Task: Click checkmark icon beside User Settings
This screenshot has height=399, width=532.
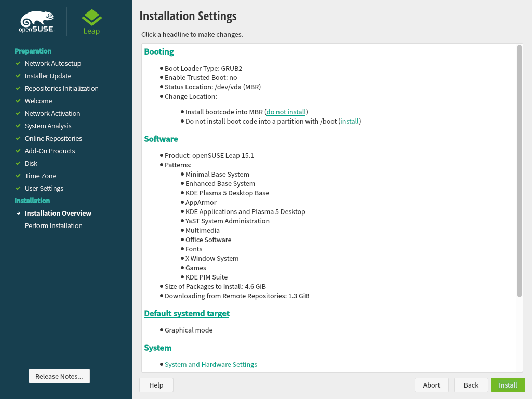Action: [18, 188]
